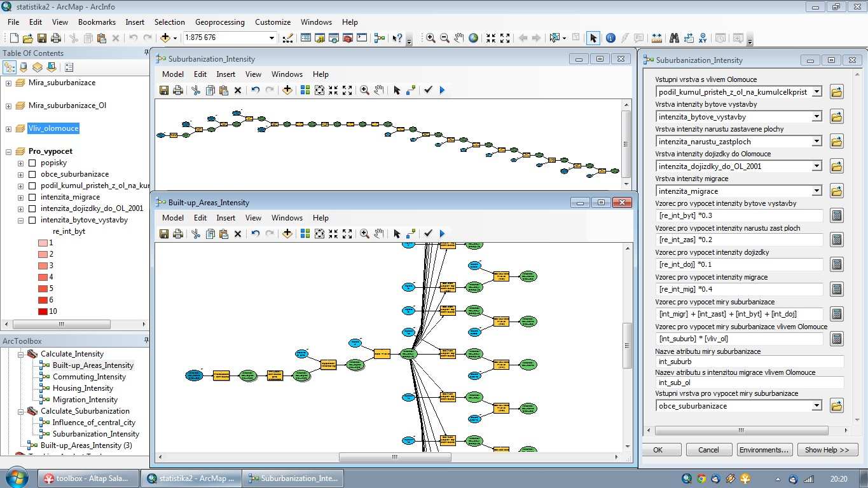Collapse Calculate_Suburbanization toolset

tap(20, 411)
